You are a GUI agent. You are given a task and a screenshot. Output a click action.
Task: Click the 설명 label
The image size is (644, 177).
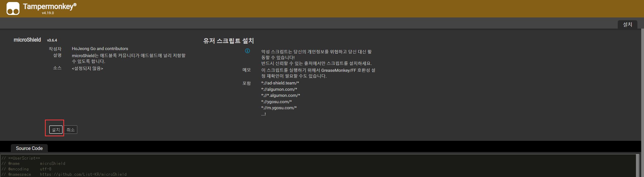(57, 55)
